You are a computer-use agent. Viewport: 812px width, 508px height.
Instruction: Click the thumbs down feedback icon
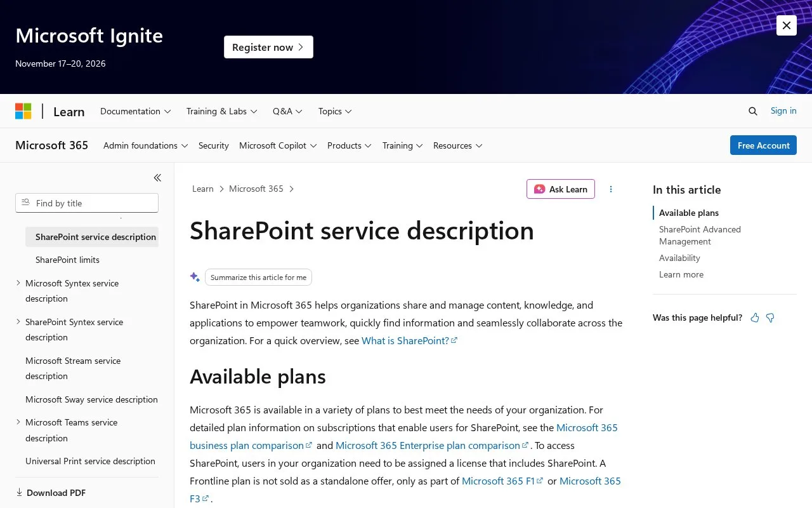click(x=770, y=317)
